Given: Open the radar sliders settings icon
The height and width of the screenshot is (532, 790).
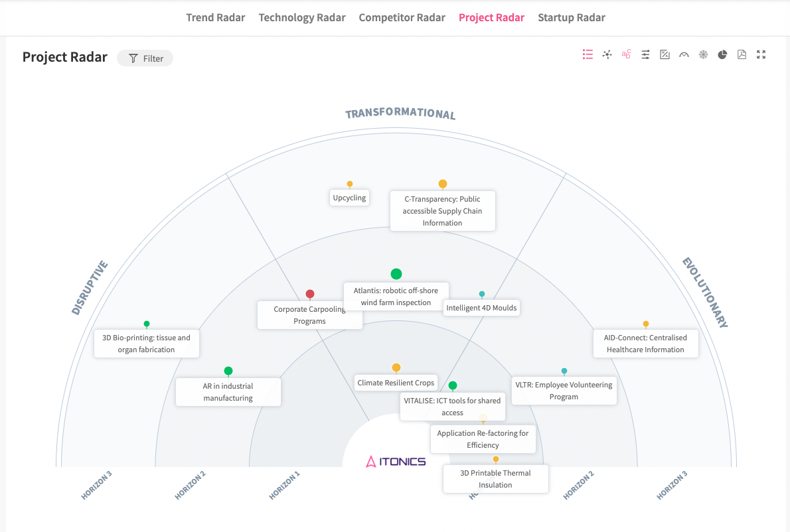Looking at the screenshot, I should point(645,54).
